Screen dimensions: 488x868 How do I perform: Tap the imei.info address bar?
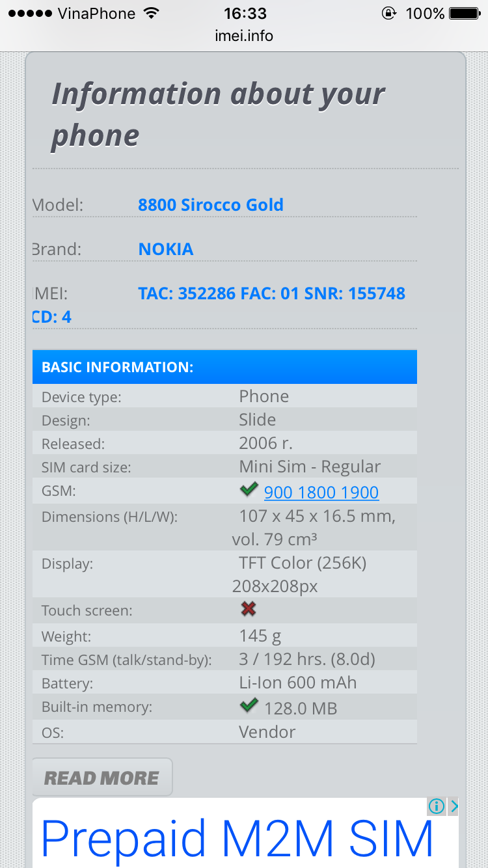coord(244,36)
